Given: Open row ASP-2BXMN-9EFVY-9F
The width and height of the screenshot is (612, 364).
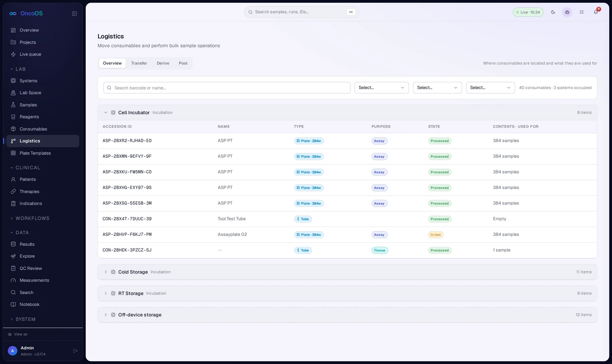Looking at the screenshot, I should click(x=347, y=156).
